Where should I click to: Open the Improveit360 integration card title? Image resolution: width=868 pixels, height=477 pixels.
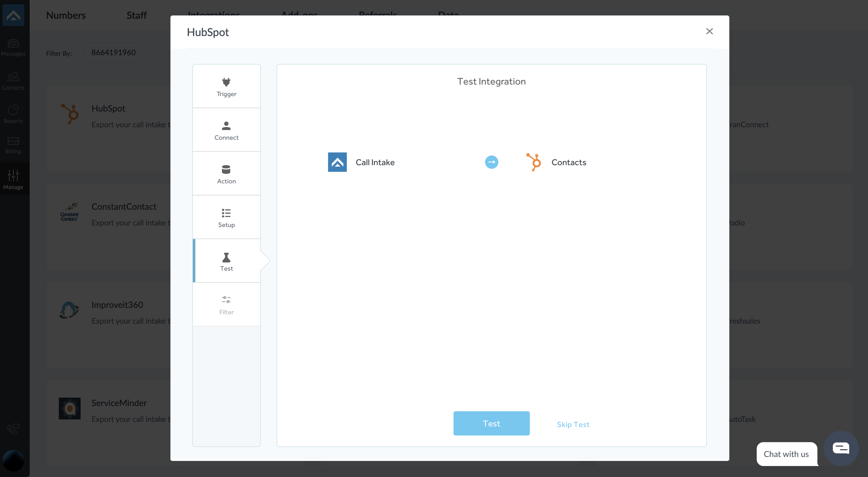coord(117,305)
